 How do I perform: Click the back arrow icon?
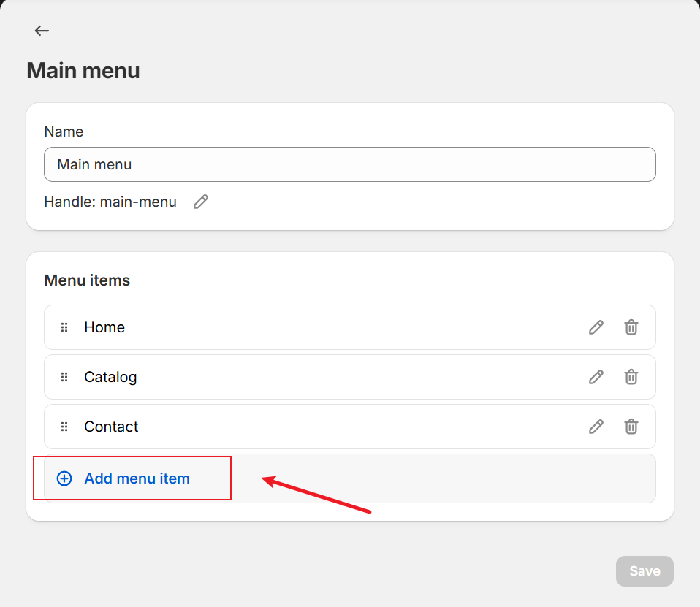(x=42, y=31)
